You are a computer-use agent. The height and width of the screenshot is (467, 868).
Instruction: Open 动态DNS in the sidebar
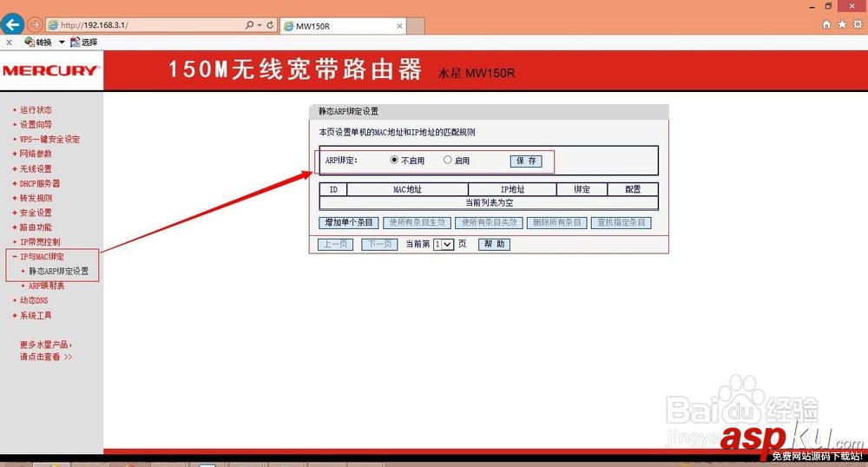pos(34,300)
